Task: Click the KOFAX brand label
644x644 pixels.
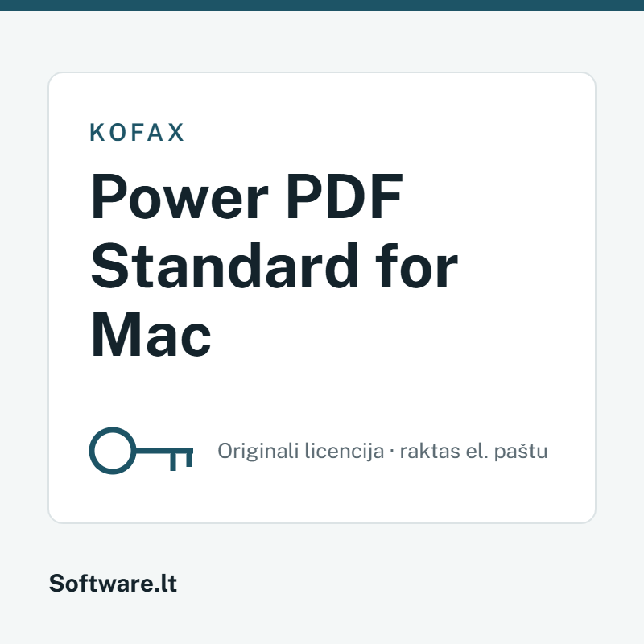Action: 137,133
